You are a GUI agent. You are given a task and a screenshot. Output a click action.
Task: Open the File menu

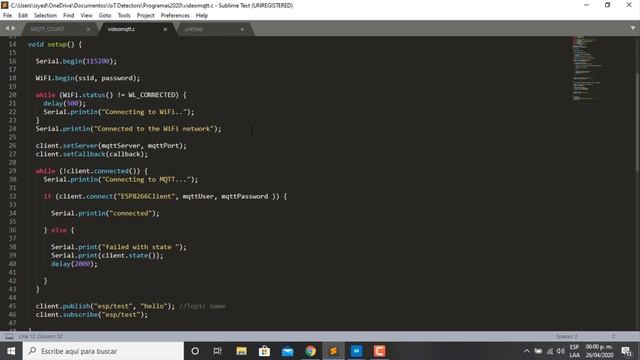pyautogui.click(x=7, y=16)
